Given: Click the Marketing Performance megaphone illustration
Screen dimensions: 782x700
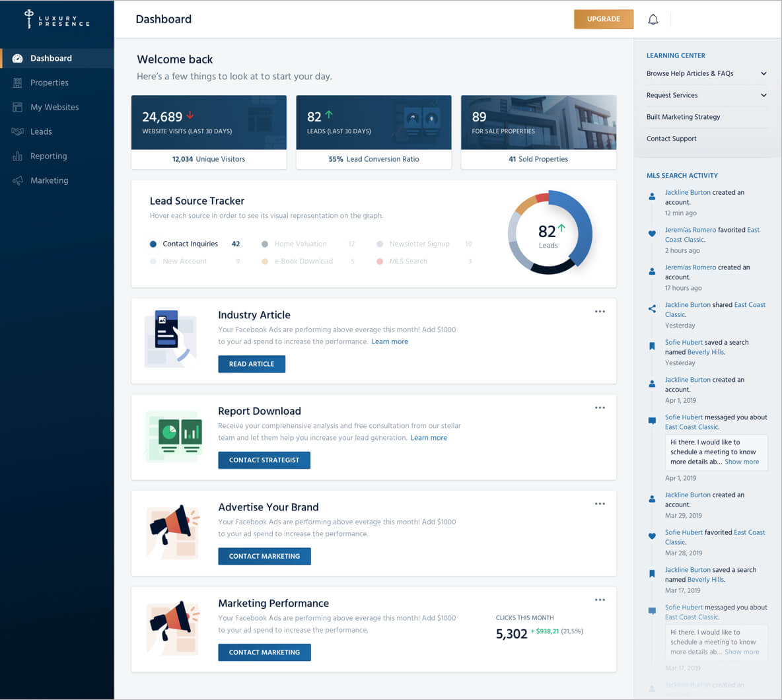Looking at the screenshot, I should point(174,628).
